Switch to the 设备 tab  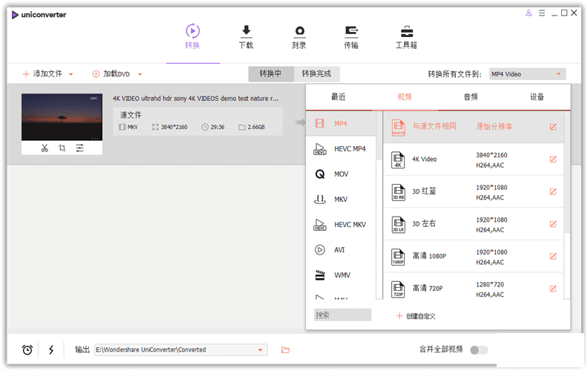537,97
